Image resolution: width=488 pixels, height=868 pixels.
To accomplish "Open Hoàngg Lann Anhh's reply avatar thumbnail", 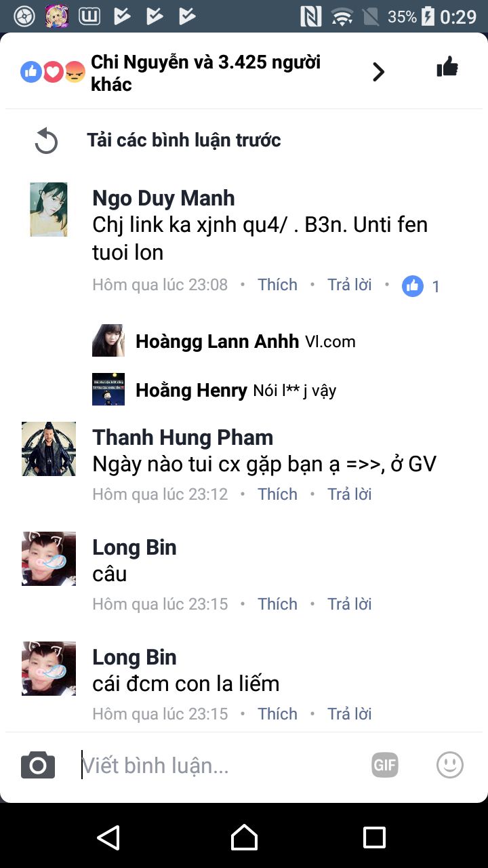I will (108, 340).
